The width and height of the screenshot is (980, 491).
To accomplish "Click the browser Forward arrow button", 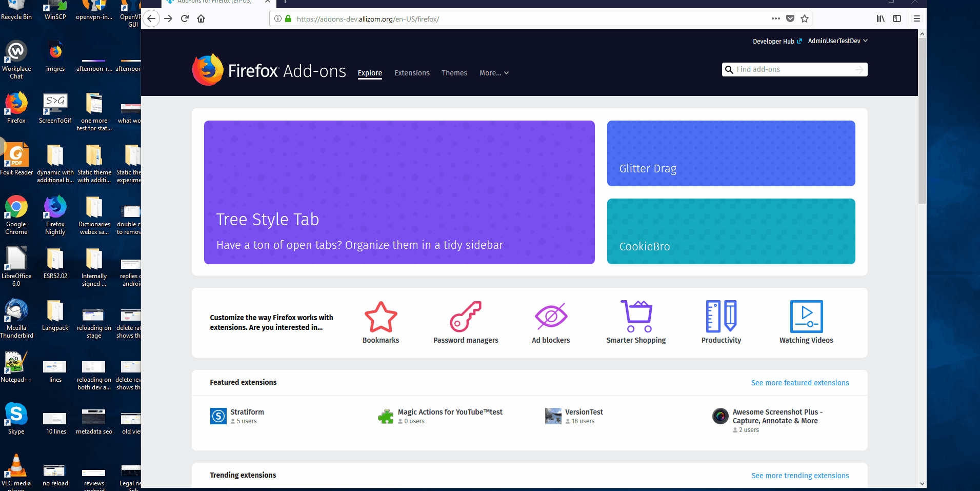I will [x=168, y=18].
